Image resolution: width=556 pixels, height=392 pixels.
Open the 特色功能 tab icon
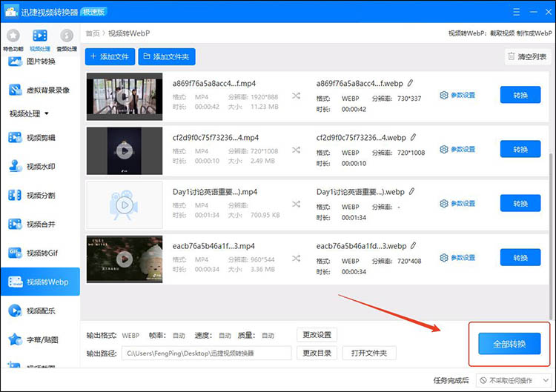pyautogui.click(x=13, y=36)
